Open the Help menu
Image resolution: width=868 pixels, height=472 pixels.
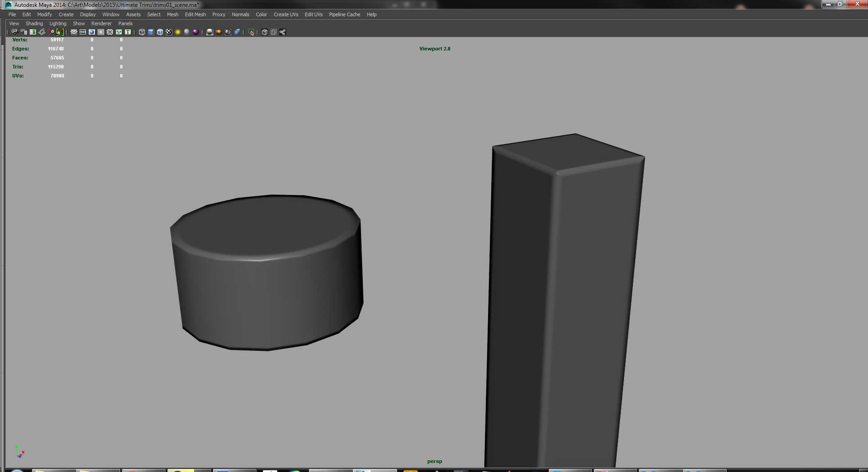point(371,14)
